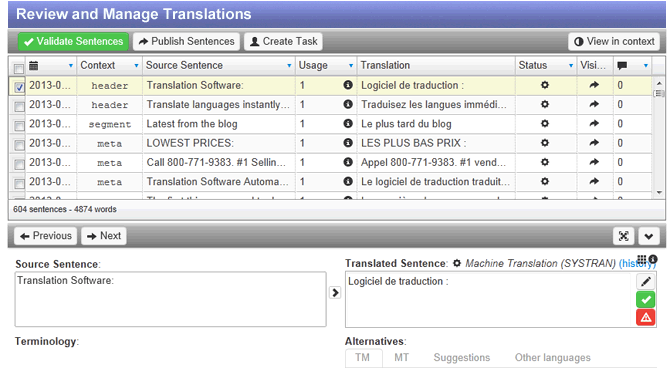Click the 'segment' context cell

point(109,124)
